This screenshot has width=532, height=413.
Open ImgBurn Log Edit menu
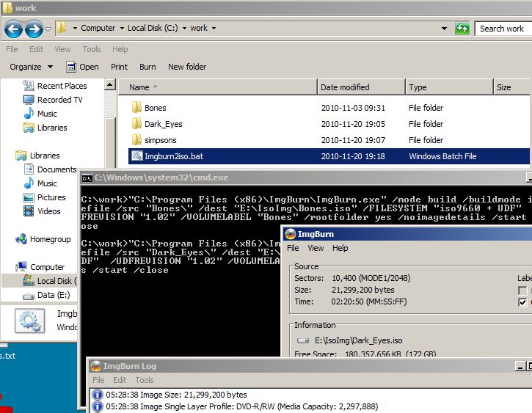click(x=120, y=380)
